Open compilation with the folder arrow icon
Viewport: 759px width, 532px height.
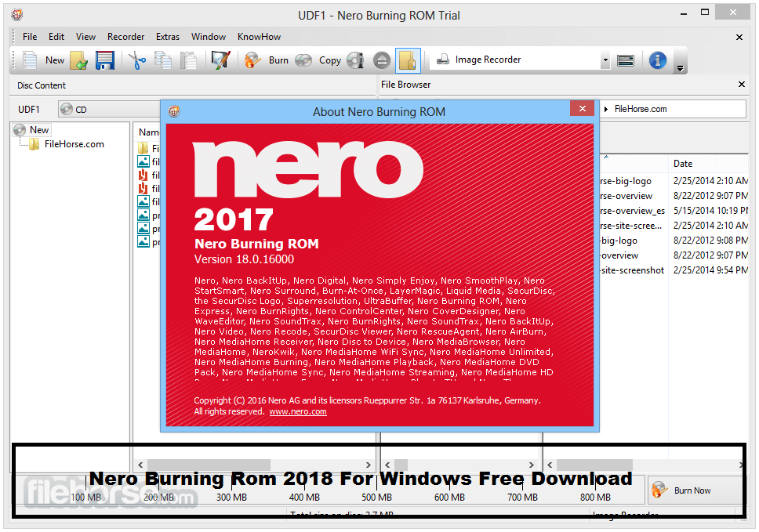(79, 60)
